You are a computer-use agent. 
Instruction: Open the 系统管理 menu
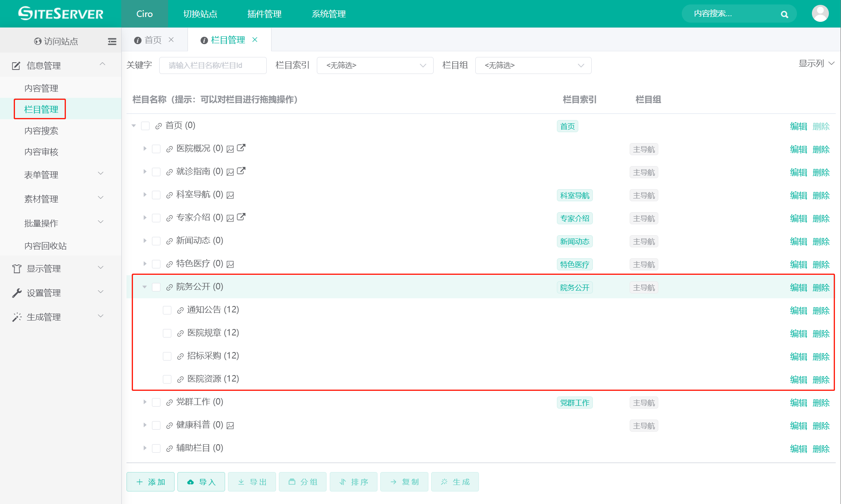click(x=328, y=13)
